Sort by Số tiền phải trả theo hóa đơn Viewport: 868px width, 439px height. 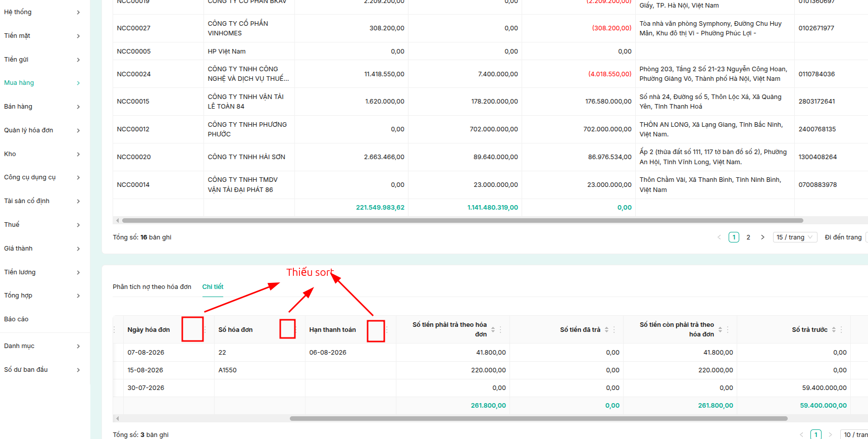[493, 330]
